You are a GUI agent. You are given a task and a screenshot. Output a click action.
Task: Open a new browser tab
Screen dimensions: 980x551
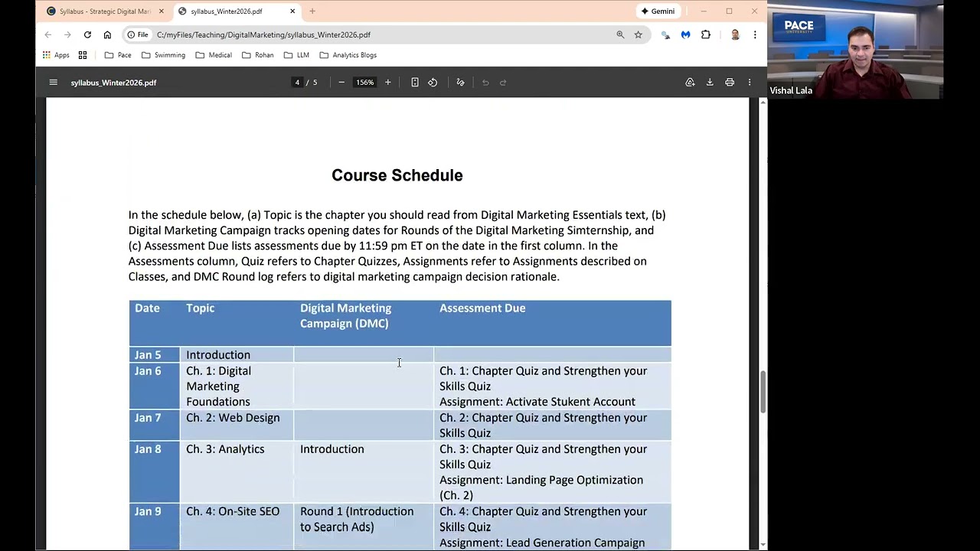tap(312, 11)
